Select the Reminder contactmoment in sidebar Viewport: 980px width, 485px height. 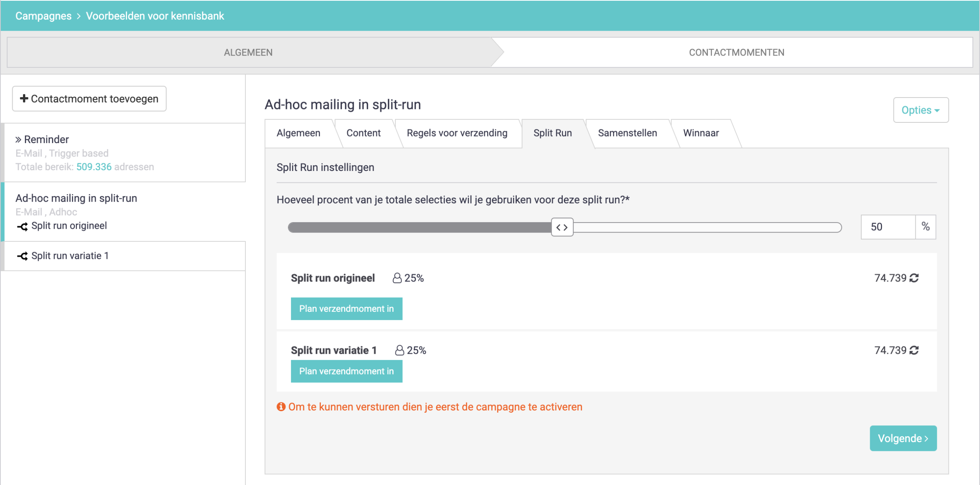click(124, 153)
